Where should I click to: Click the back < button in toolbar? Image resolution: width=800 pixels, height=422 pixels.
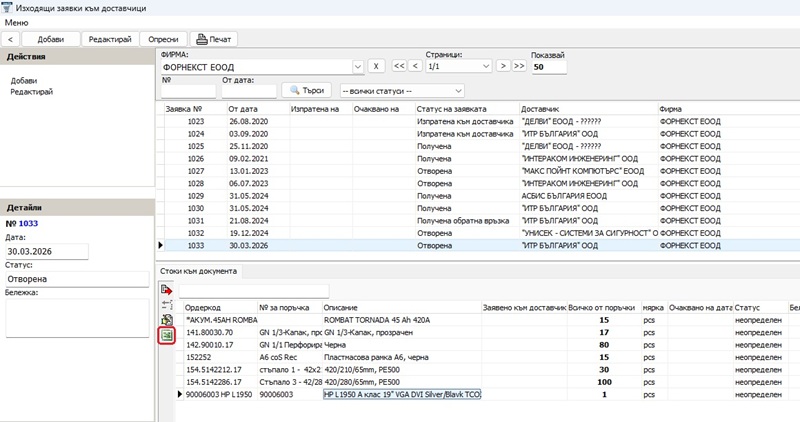[11, 39]
